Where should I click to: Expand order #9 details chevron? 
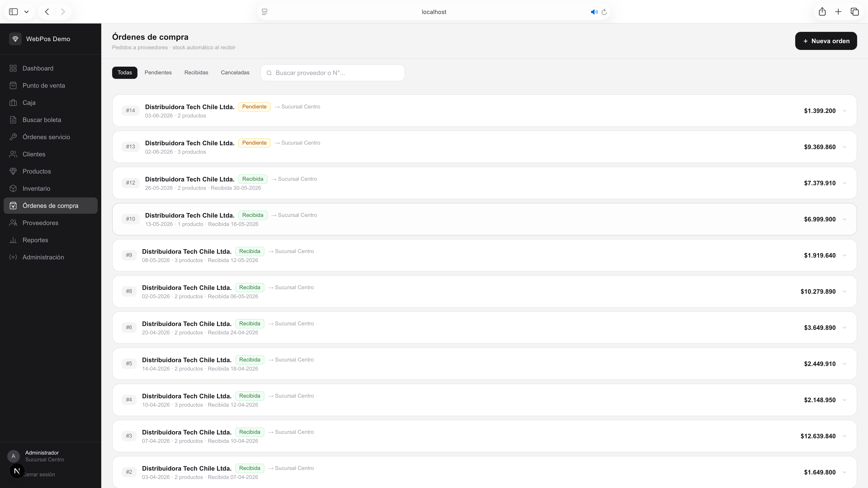tap(844, 255)
